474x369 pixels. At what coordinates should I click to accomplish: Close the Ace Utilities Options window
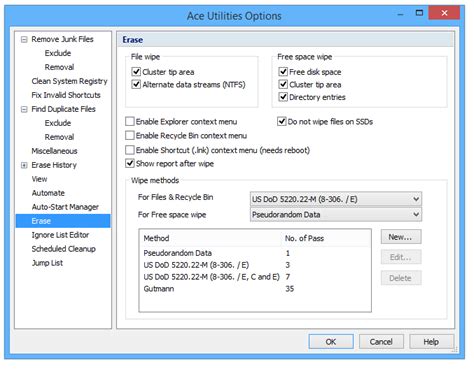tap(444, 13)
